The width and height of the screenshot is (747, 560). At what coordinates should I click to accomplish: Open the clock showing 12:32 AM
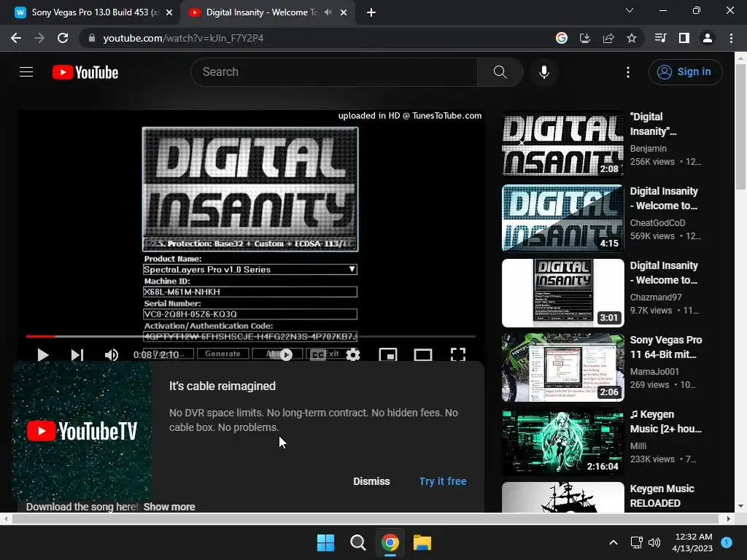693,542
